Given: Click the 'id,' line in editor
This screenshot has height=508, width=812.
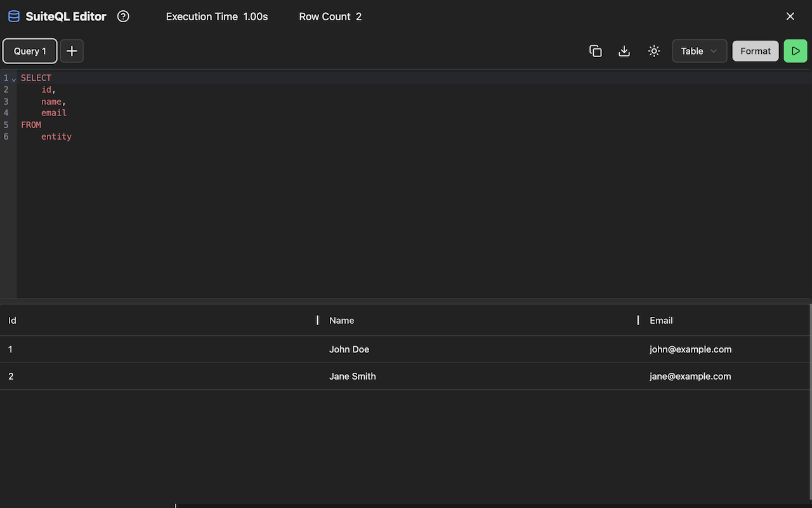Looking at the screenshot, I should 49,90.
